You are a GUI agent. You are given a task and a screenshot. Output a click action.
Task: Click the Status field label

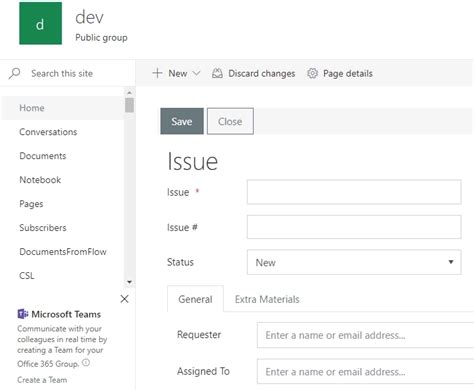(x=180, y=262)
